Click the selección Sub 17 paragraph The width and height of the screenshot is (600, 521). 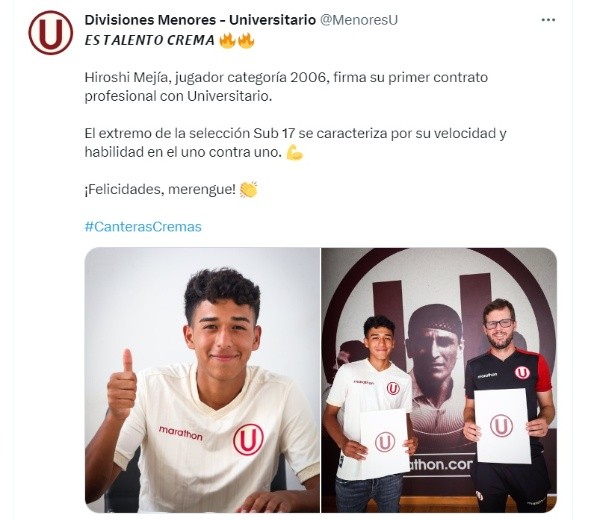(x=295, y=143)
